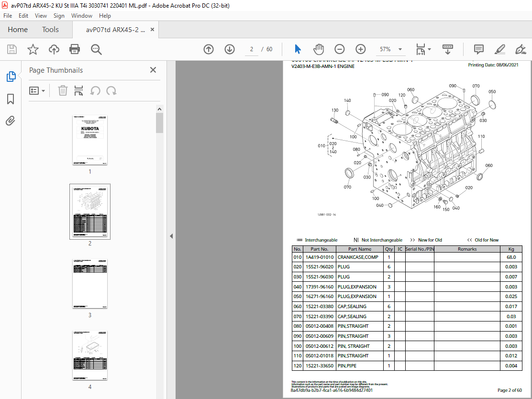Open Page Thumbnails sidebar icon

(x=11, y=77)
